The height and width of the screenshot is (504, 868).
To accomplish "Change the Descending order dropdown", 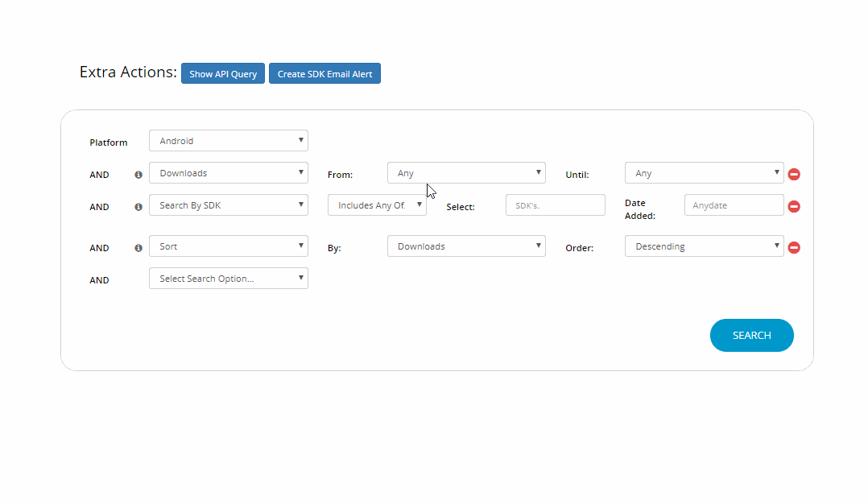I will (704, 246).
